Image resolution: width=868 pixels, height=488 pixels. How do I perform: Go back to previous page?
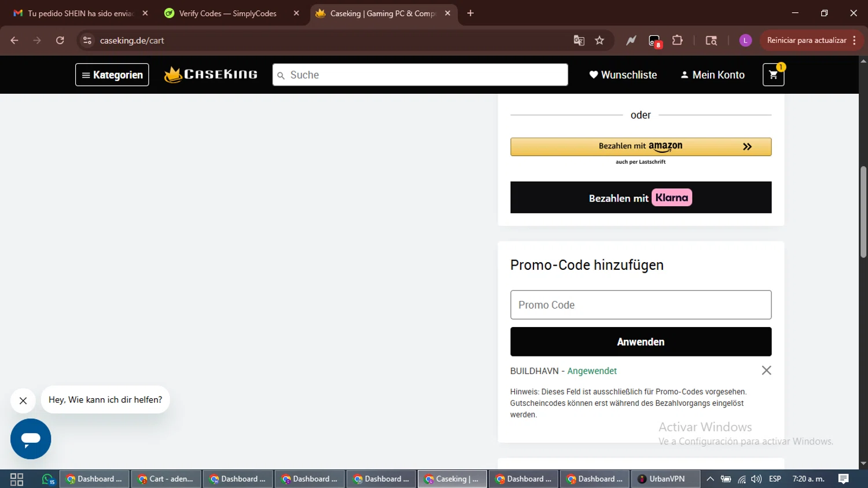(14, 41)
